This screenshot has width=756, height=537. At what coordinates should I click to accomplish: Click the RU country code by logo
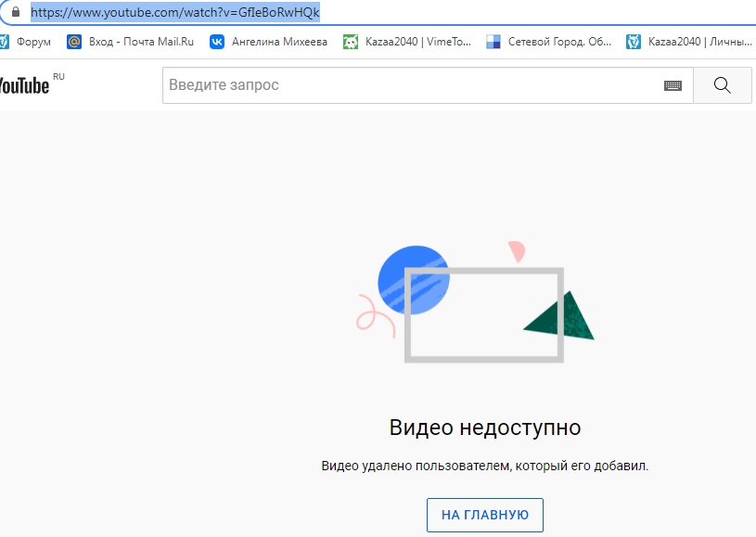click(x=58, y=77)
